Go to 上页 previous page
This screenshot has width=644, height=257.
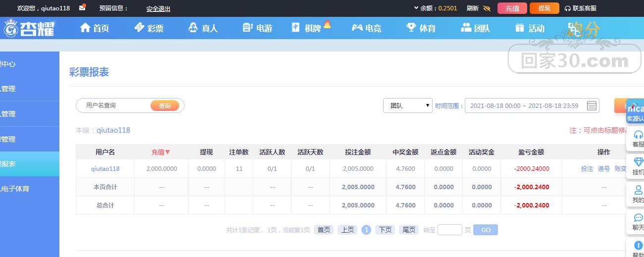click(347, 230)
